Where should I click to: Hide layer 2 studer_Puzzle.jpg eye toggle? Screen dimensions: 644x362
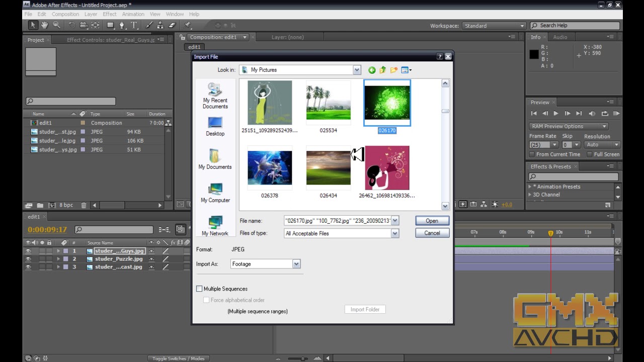[x=28, y=259]
